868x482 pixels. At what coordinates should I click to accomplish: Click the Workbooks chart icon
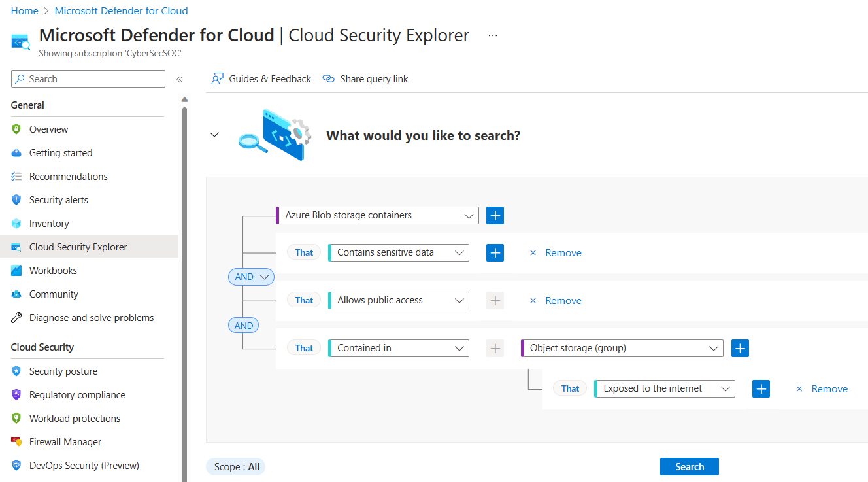click(16, 271)
